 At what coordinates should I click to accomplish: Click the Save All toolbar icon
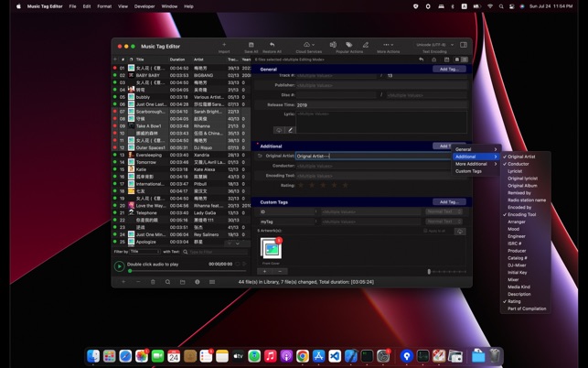click(x=251, y=45)
